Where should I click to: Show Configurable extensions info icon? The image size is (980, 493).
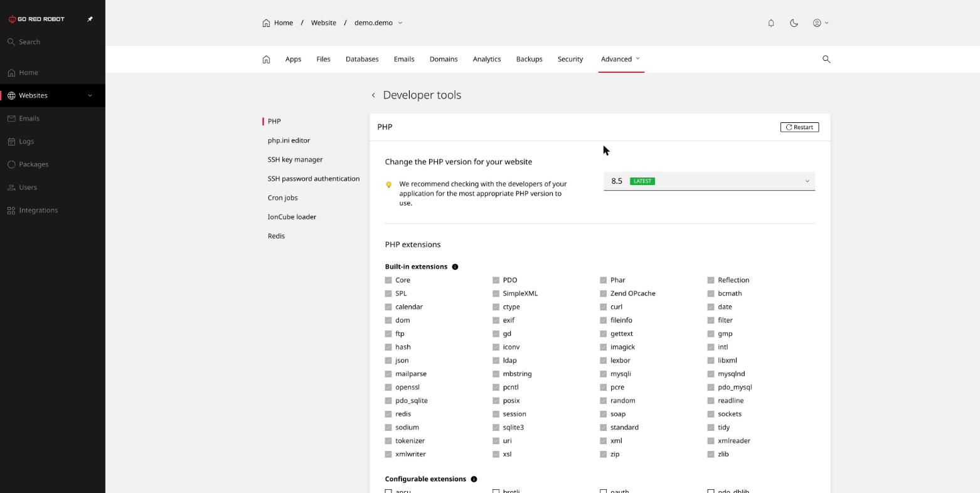pyautogui.click(x=474, y=479)
